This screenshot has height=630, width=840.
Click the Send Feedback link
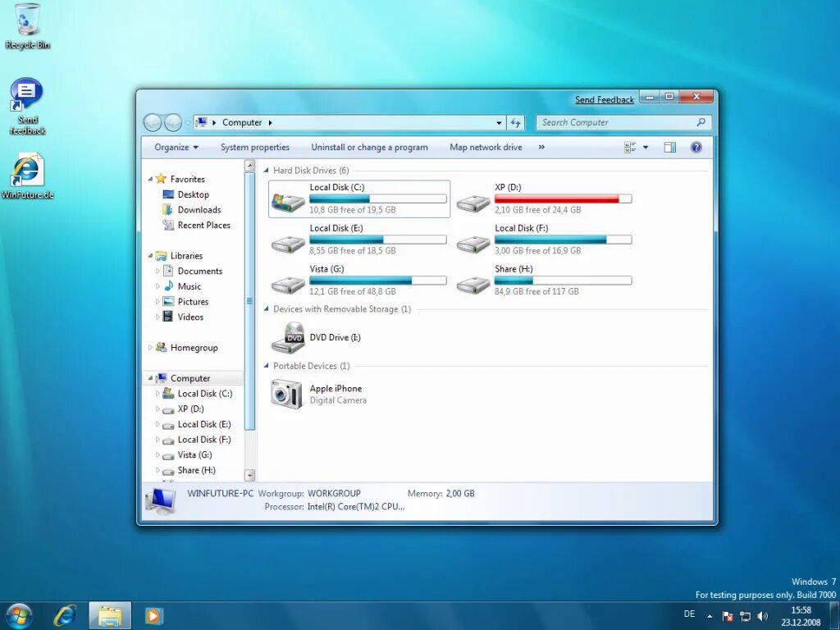pos(605,99)
